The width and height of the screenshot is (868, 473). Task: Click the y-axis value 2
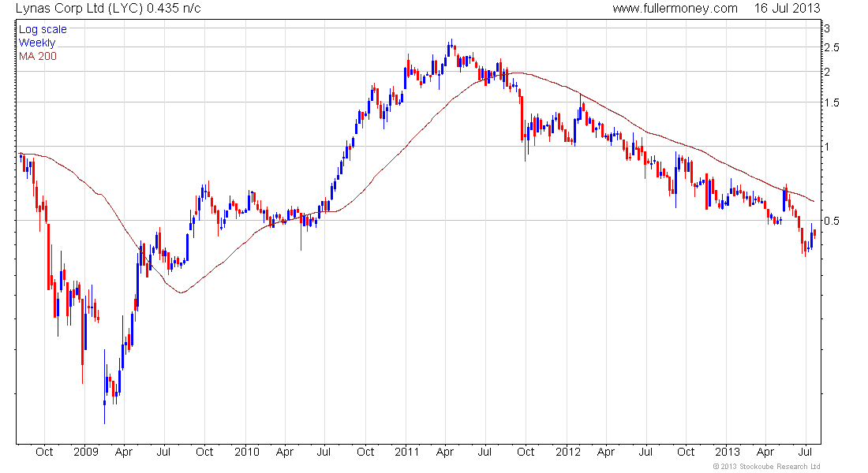coord(827,72)
